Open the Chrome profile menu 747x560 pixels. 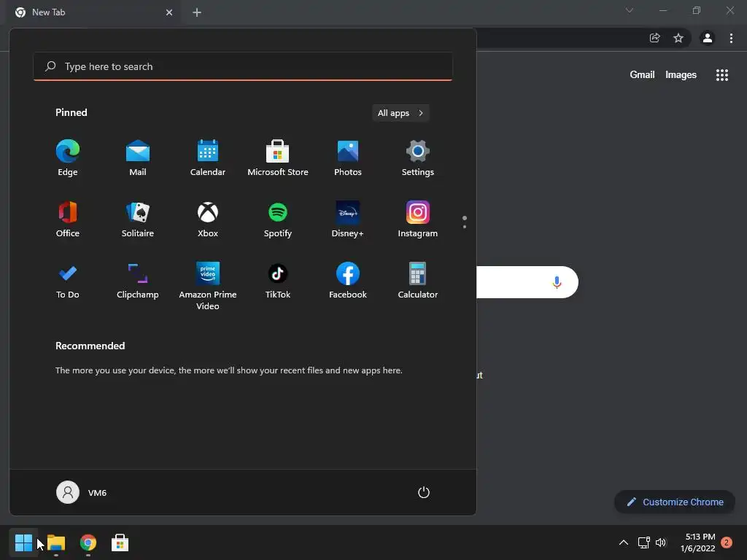click(x=708, y=38)
